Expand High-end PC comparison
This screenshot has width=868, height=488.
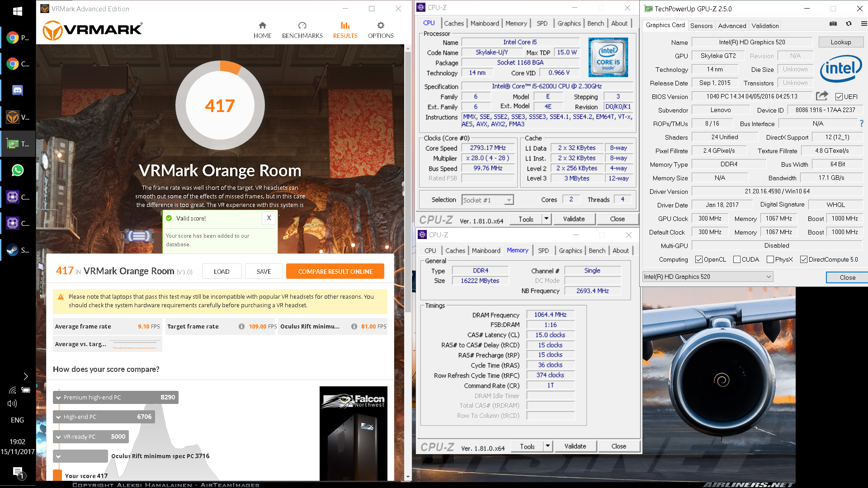[x=104, y=417]
